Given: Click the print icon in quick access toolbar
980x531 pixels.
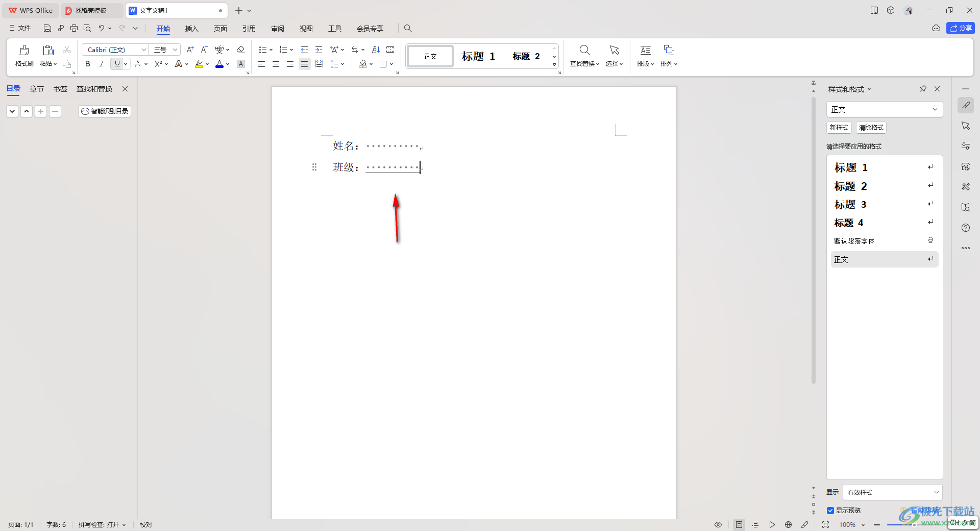Looking at the screenshot, I should [x=74, y=28].
